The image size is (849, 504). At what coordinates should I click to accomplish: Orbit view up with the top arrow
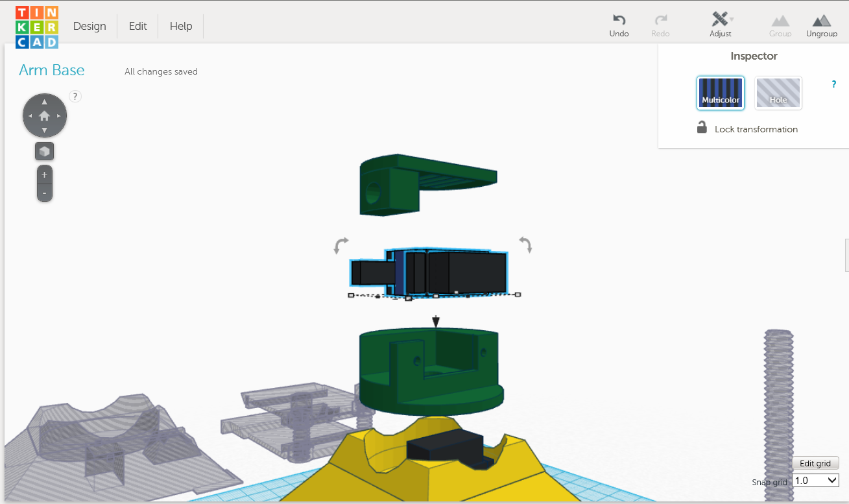click(44, 102)
